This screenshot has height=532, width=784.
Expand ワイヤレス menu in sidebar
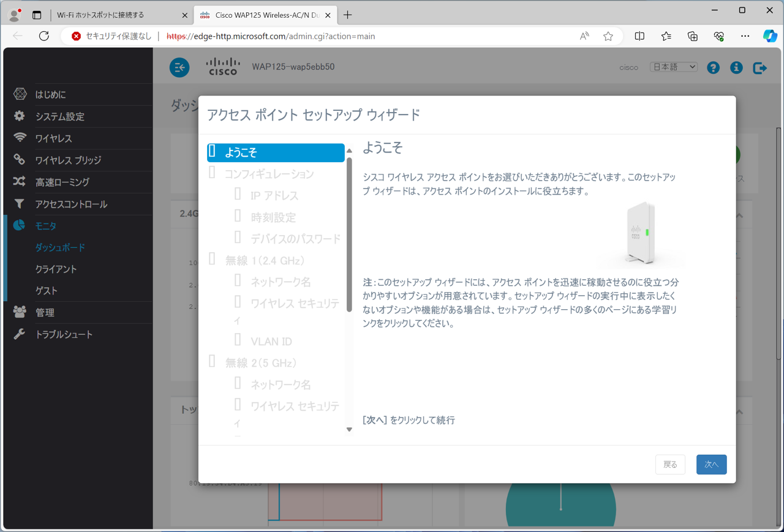pos(54,138)
